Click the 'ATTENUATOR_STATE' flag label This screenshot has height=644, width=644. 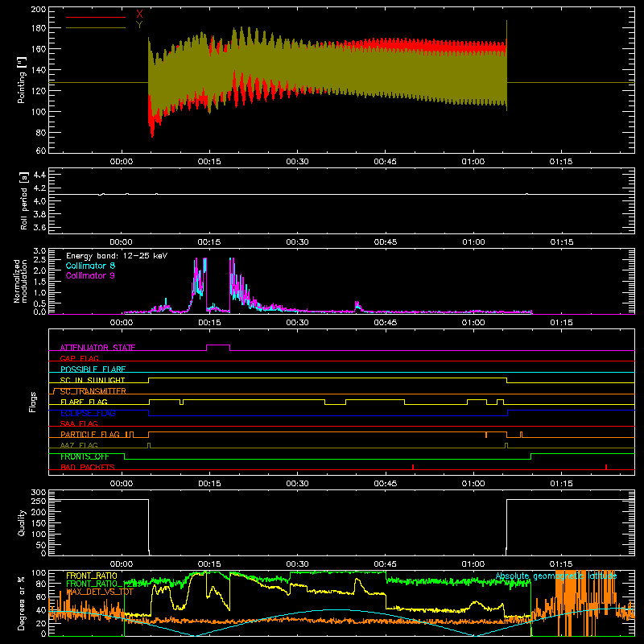click(97, 348)
